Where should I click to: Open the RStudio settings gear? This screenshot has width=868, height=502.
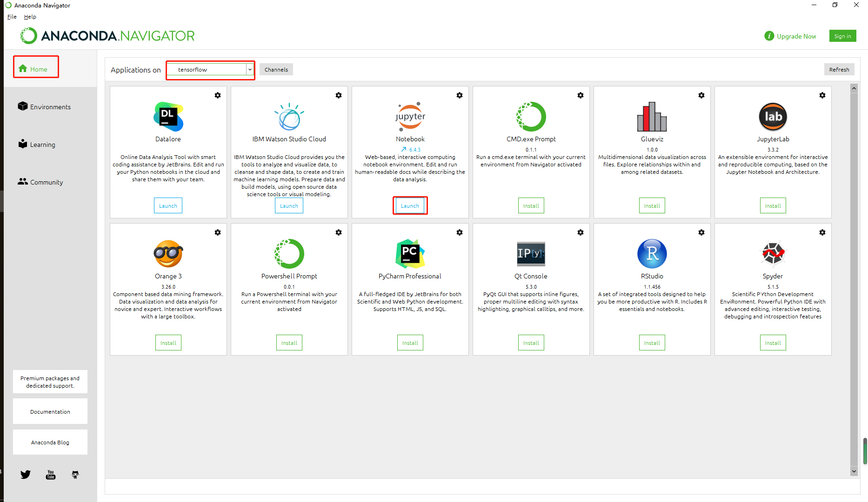701,232
